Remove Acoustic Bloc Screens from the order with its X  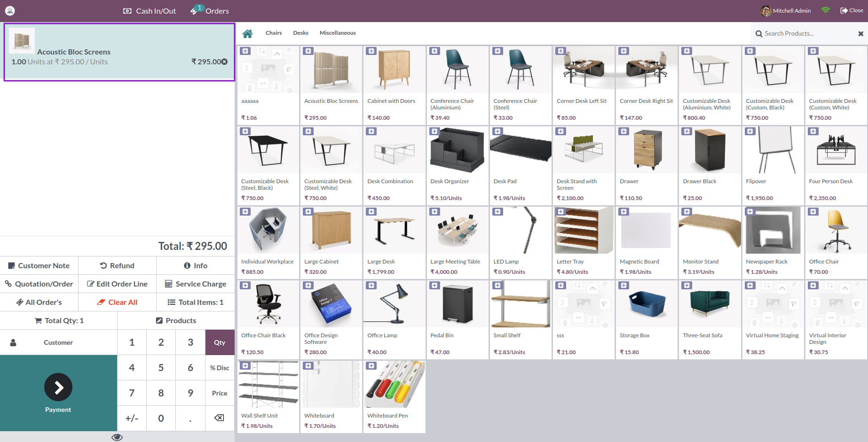click(224, 62)
